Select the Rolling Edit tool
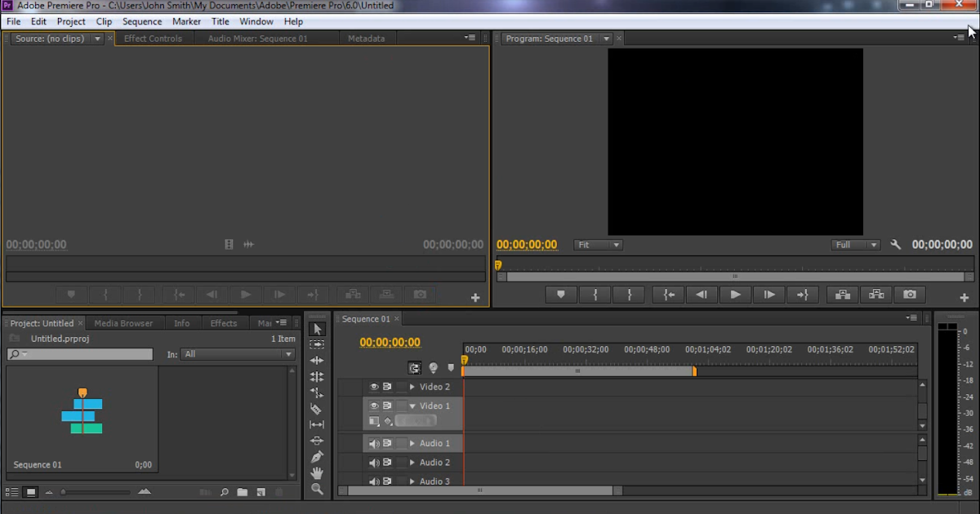This screenshot has height=514, width=980. (x=318, y=377)
